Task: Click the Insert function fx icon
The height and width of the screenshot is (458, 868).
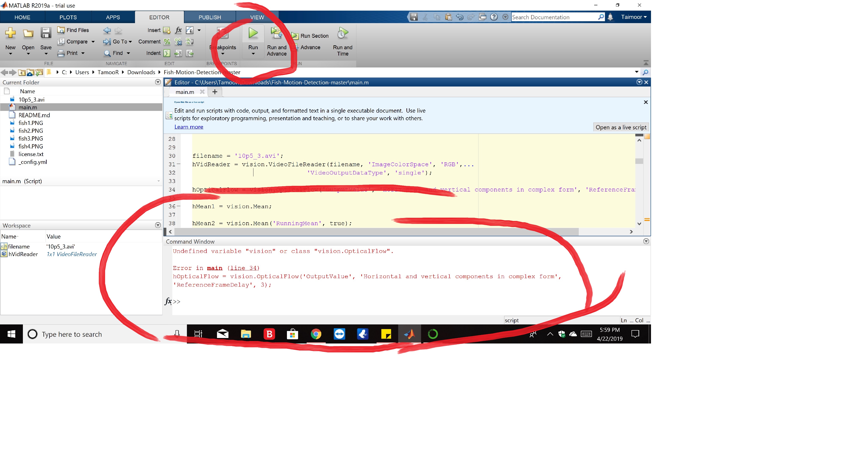Action: pyautogui.click(x=178, y=30)
